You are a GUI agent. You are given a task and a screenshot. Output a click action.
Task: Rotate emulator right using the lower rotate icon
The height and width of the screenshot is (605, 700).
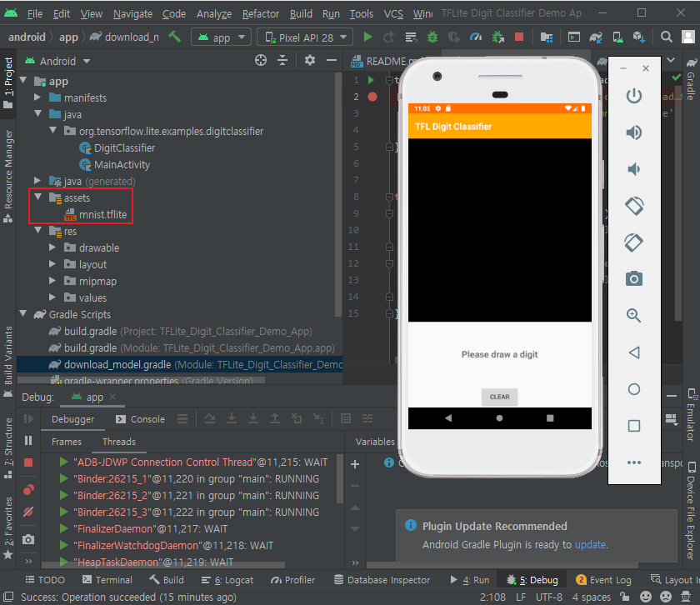click(634, 242)
